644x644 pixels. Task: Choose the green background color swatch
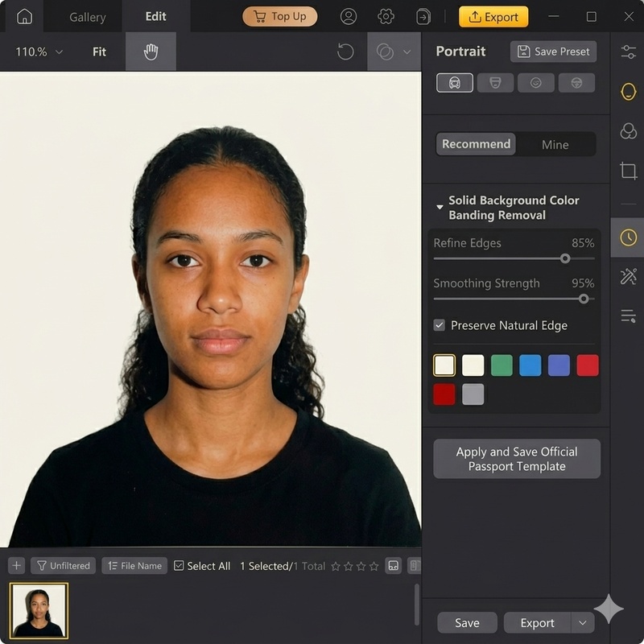[x=502, y=365]
